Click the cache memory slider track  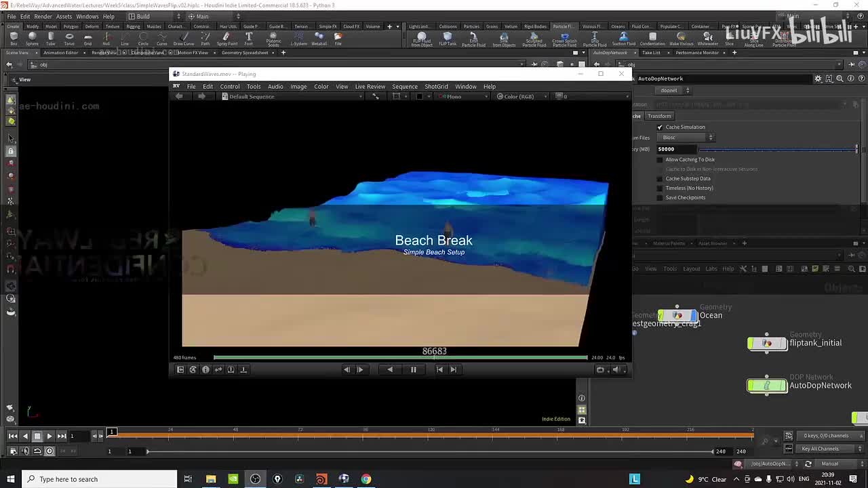pyautogui.click(x=776, y=149)
